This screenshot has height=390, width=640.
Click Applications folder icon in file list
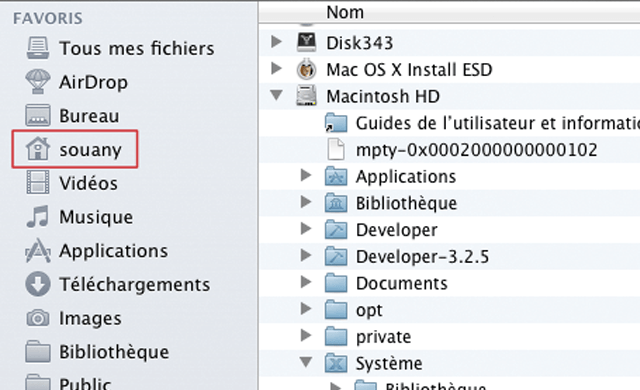(x=336, y=176)
